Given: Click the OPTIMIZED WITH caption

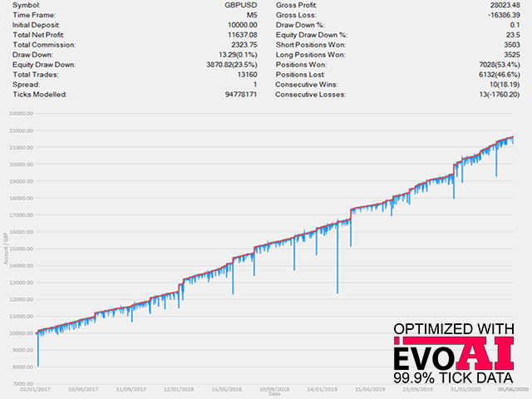Looking at the screenshot, I should tap(454, 329).
